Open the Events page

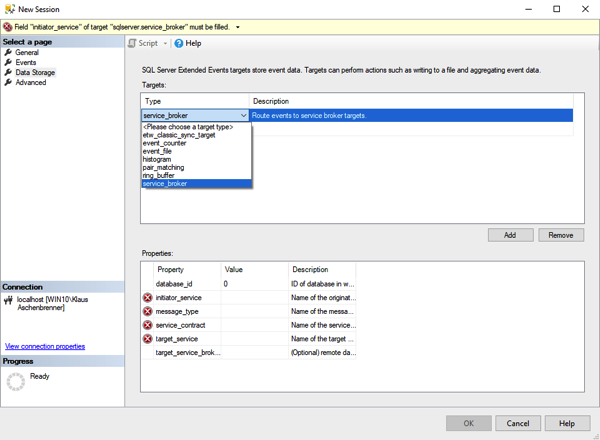point(26,62)
